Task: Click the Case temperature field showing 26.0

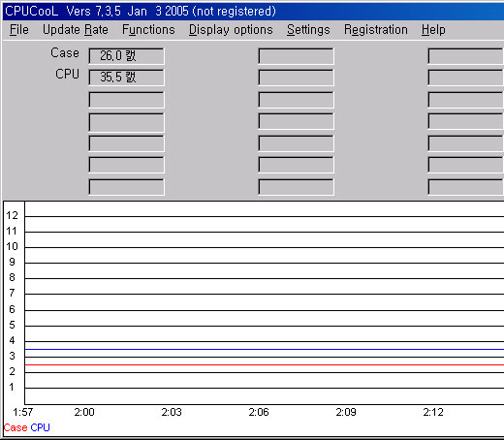Action: pyautogui.click(x=126, y=56)
